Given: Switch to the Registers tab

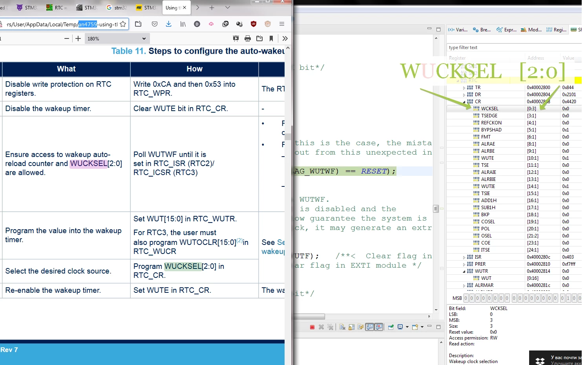Looking at the screenshot, I should [x=556, y=30].
